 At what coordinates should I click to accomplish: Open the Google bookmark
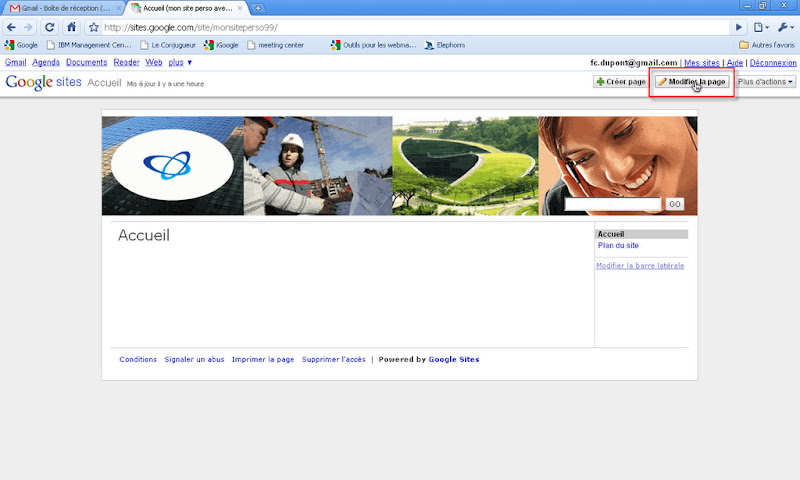21,45
